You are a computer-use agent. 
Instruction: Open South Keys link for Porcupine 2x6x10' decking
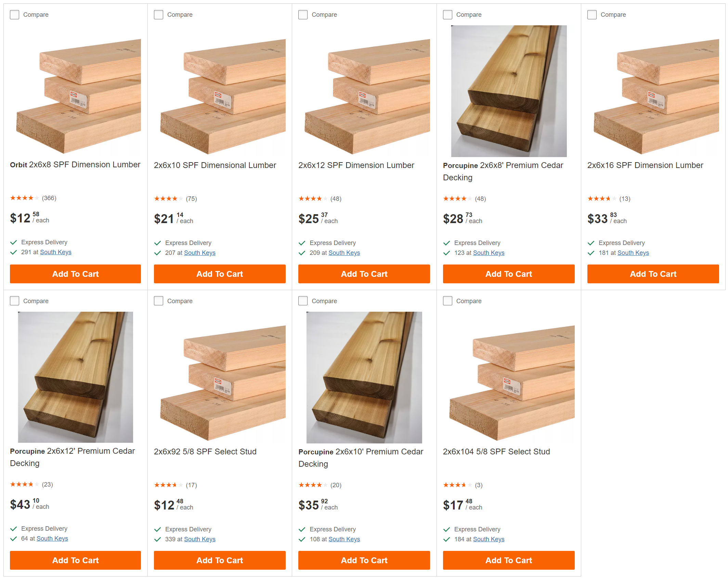[x=344, y=539]
